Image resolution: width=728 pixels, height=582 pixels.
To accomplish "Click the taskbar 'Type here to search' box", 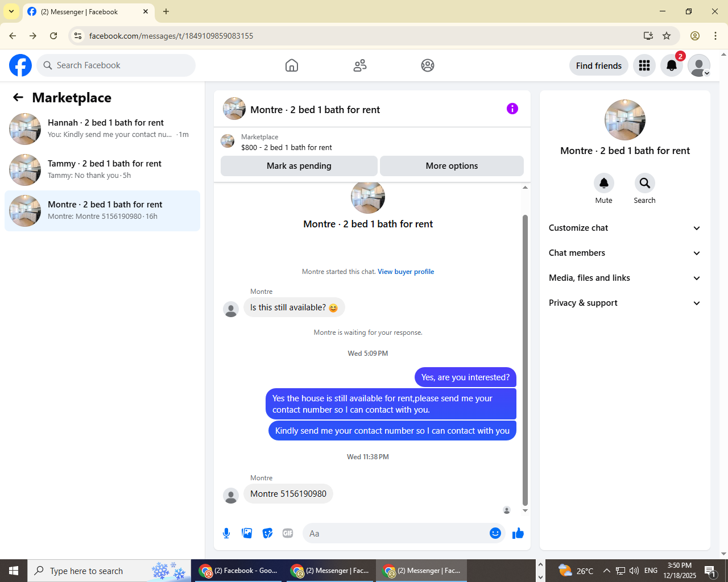I will tap(109, 571).
